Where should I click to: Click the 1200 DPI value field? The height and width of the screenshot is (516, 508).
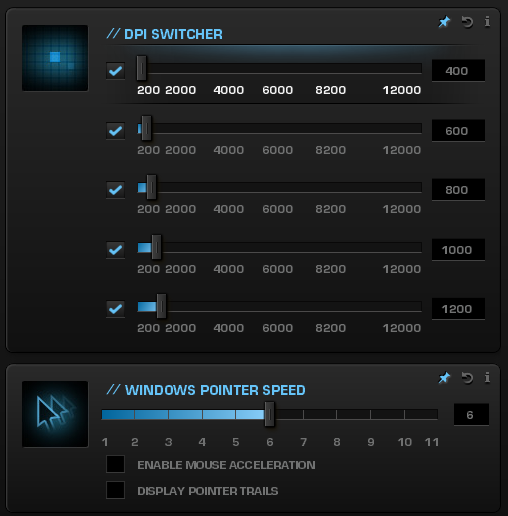click(458, 309)
